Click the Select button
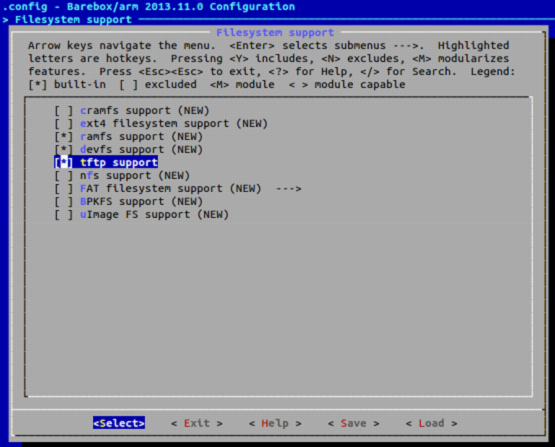Image resolution: width=555 pixels, height=447 pixels. pyautogui.click(x=119, y=423)
